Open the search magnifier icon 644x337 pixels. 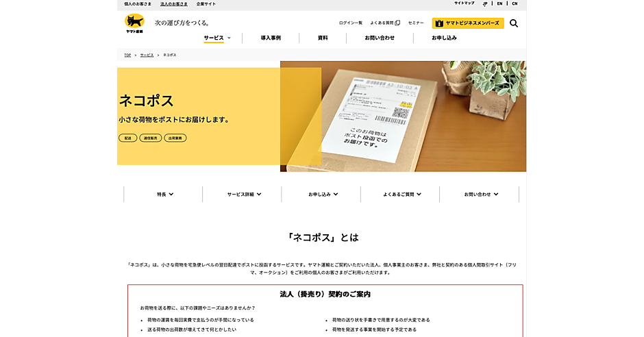514,23
